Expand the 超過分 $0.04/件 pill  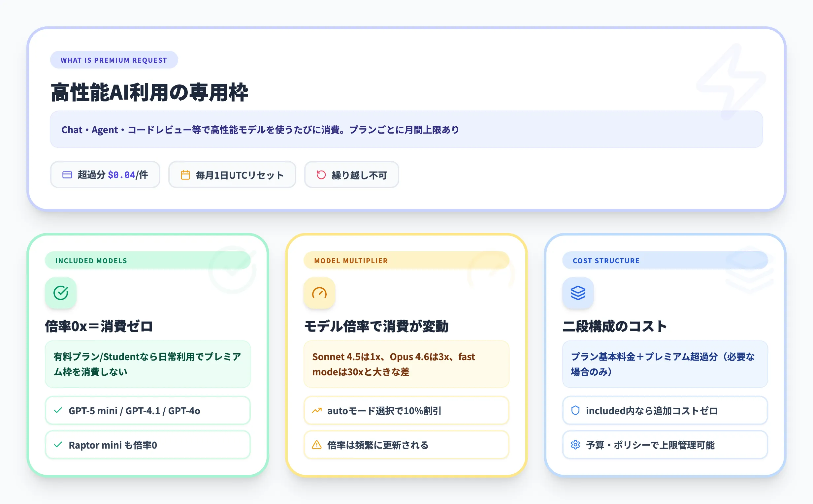(x=105, y=174)
